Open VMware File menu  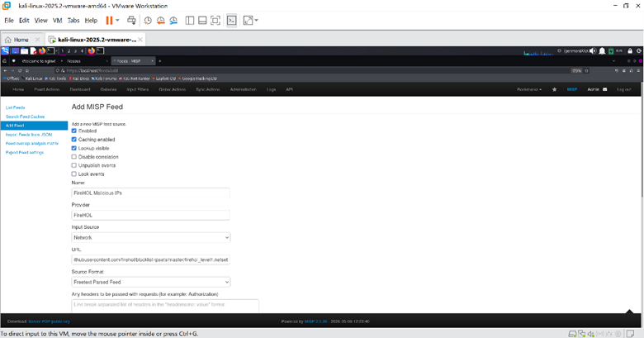tap(9, 21)
